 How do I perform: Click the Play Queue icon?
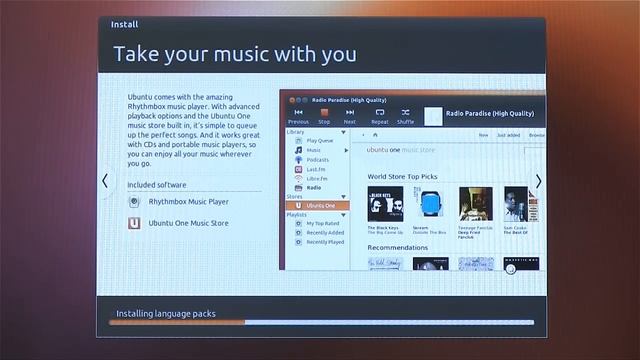click(298, 141)
